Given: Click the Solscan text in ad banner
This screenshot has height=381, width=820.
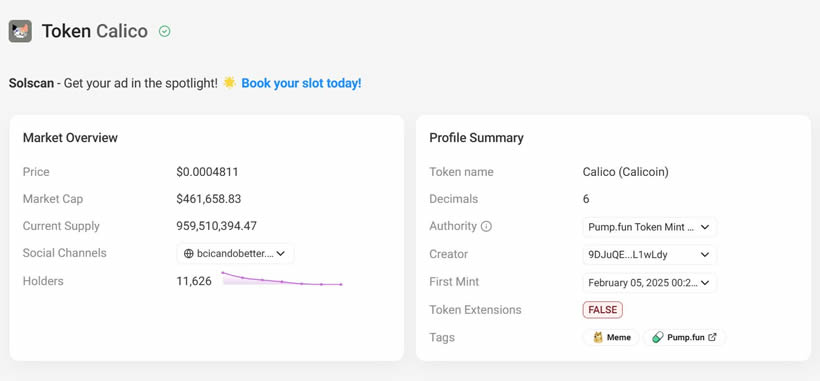Looking at the screenshot, I should click(x=31, y=83).
